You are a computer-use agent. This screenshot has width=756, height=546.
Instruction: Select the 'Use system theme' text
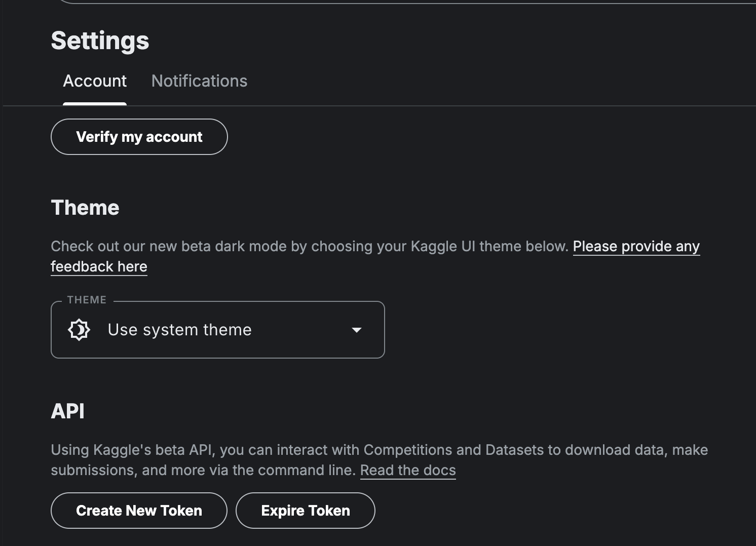pos(179,330)
